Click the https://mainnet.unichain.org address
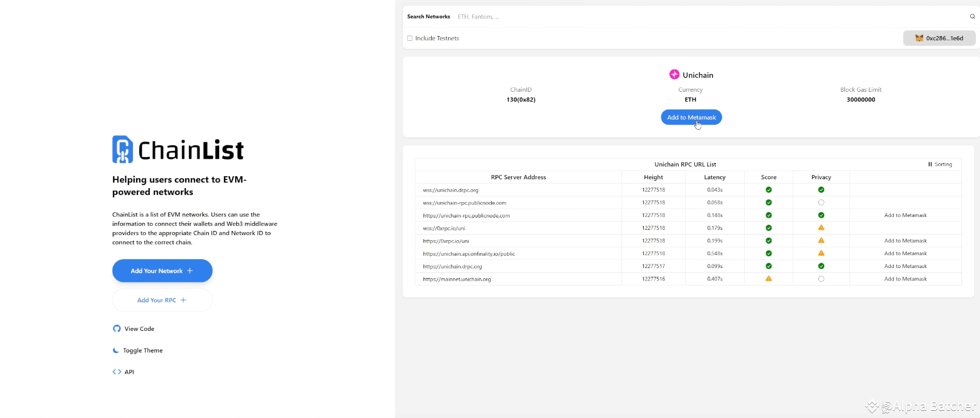The height and width of the screenshot is (418, 980). tap(457, 279)
